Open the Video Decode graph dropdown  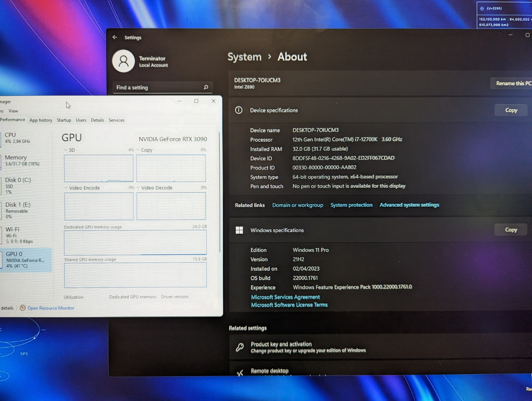pyautogui.click(x=138, y=188)
